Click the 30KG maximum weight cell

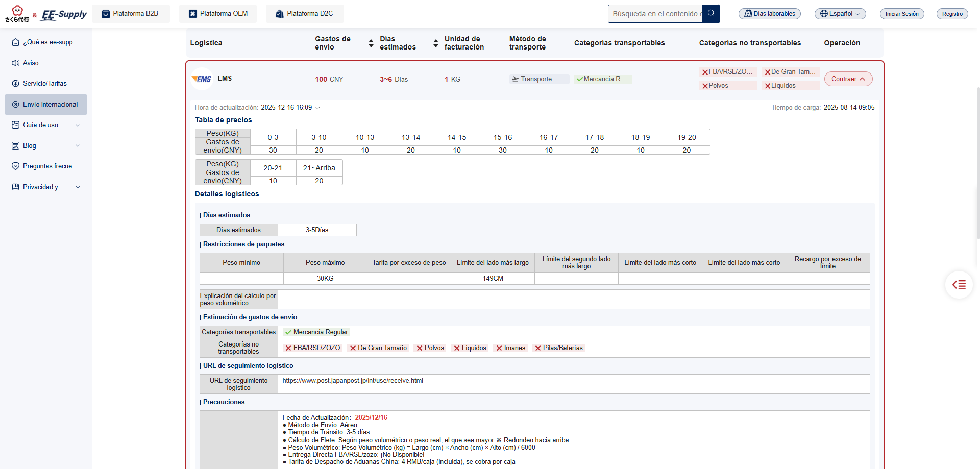[325, 279]
